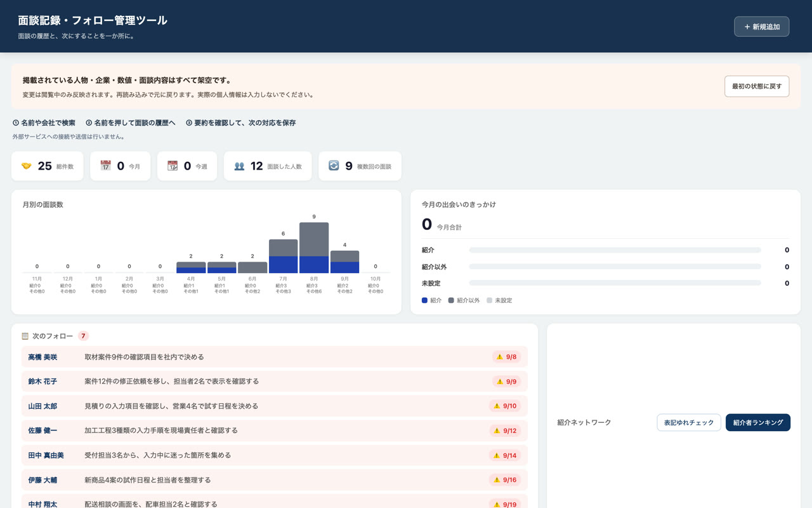Open 紹介者ランキング view
The width and height of the screenshot is (812, 508).
click(x=758, y=422)
